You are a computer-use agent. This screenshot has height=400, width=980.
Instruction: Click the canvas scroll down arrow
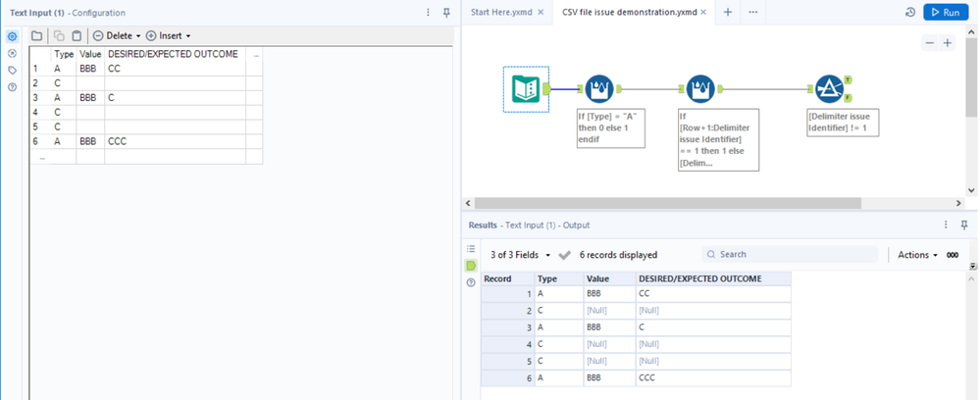coord(971,190)
